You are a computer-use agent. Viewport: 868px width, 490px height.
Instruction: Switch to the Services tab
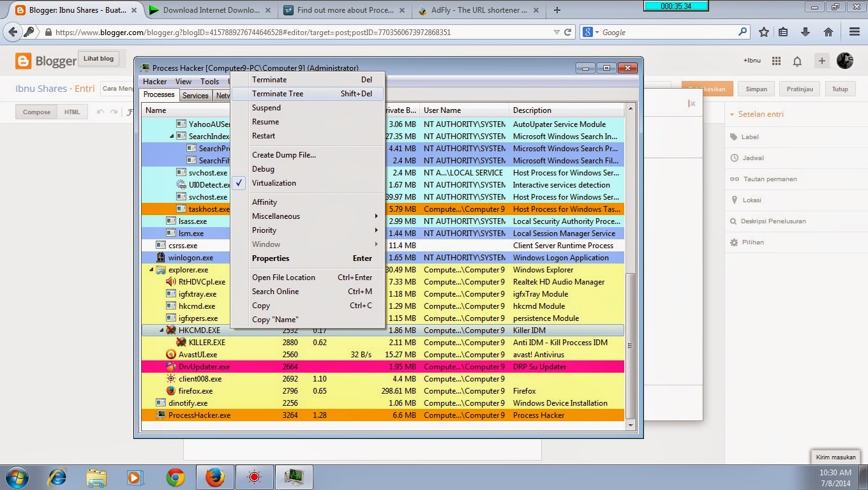coord(195,96)
